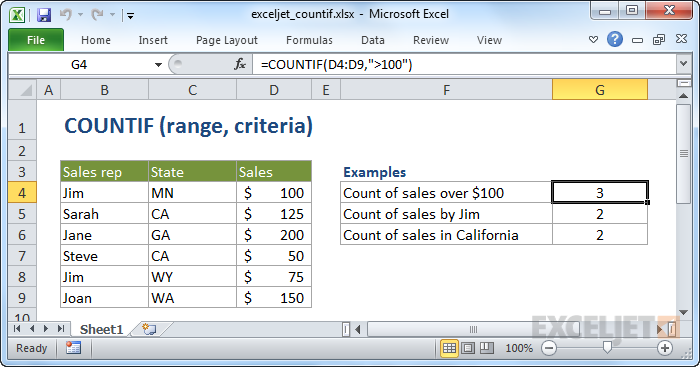The image size is (700, 367).
Task: Select cell G4 showing result 3
Action: [x=600, y=193]
